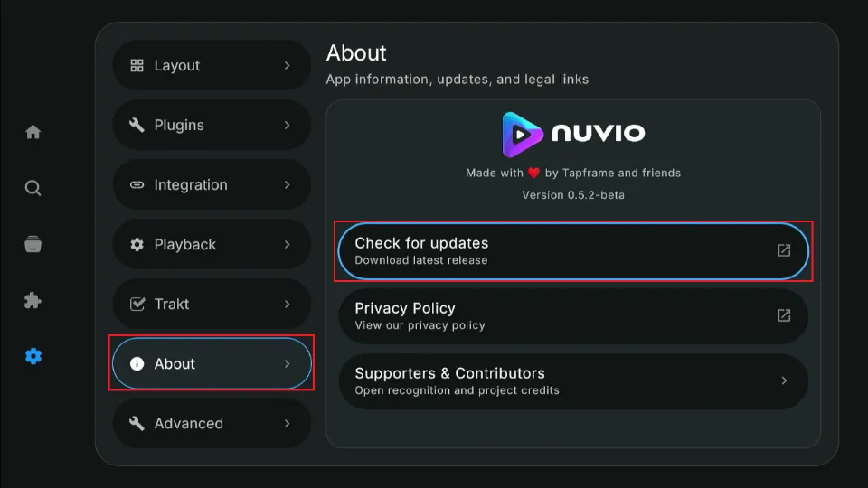The height and width of the screenshot is (488, 868).
Task: Select the Settings gear icon
Action: (x=33, y=356)
